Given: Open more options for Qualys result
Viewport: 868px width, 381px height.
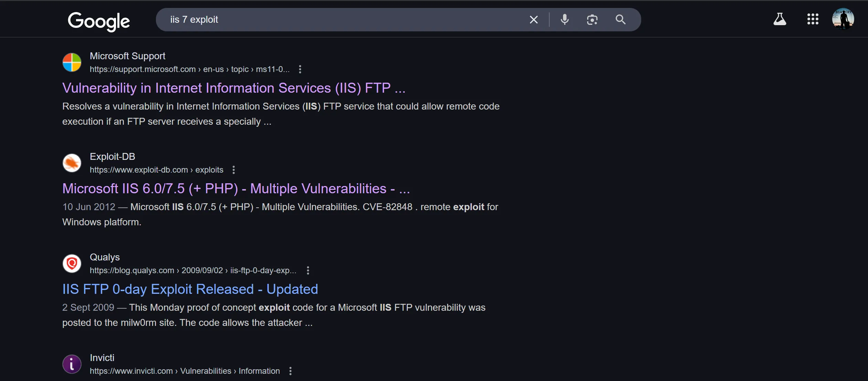Looking at the screenshot, I should point(308,270).
